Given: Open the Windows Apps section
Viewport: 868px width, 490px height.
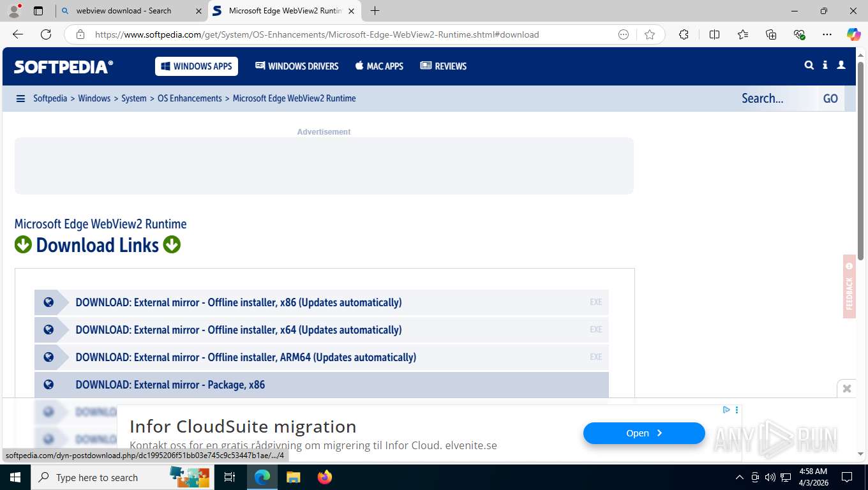Looking at the screenshot, I should (x=197, y=66).
